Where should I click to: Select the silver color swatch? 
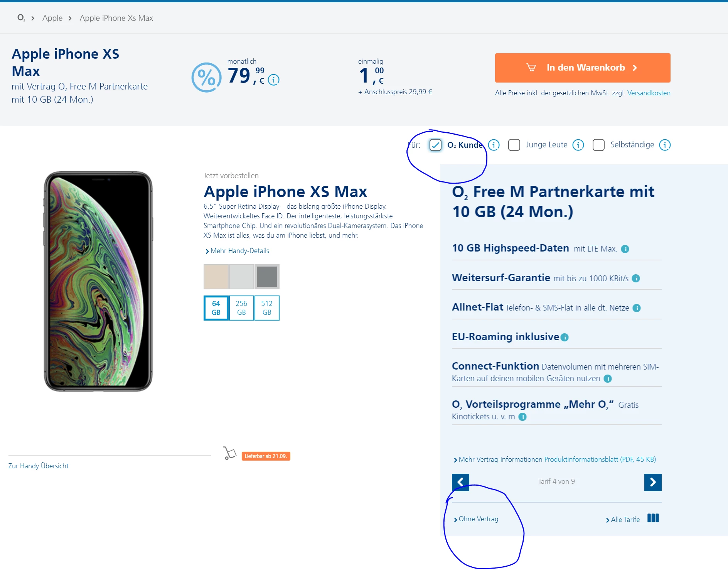pos(241,277)
